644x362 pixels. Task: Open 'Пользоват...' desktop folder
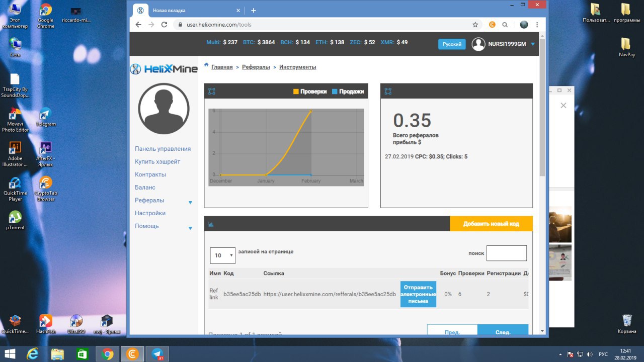(596, 13)
